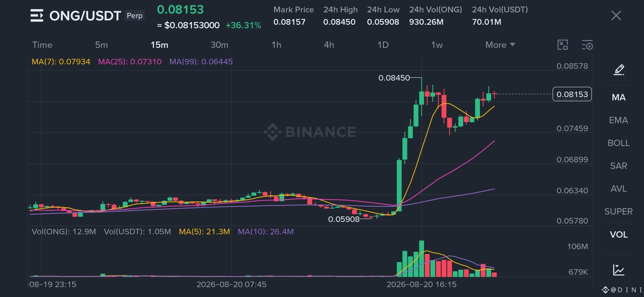Switch to the 1D interval

pos(383,45)
